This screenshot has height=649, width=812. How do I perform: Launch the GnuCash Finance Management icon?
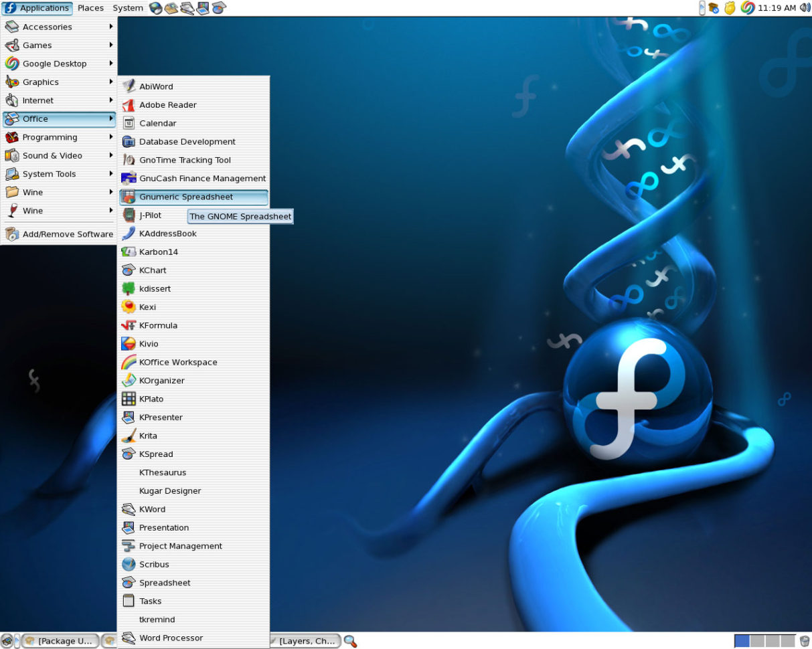[129, 179]
